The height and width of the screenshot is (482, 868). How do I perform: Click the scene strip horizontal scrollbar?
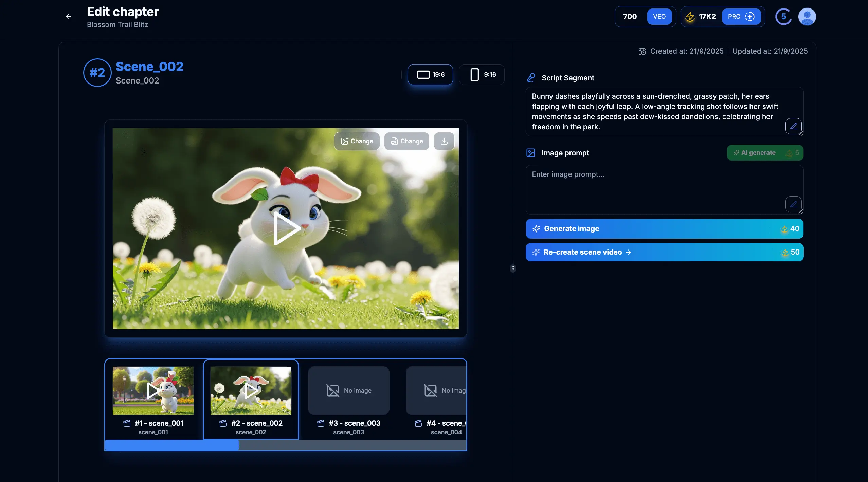(172, 445)
